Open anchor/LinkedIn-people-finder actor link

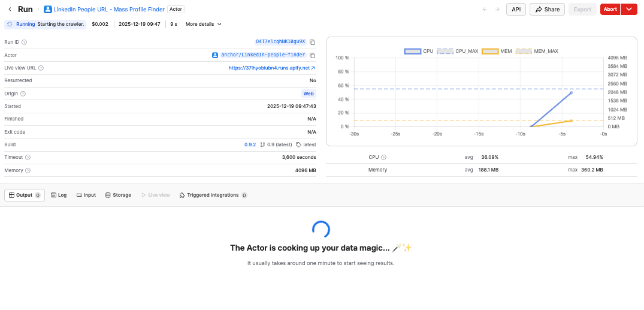pyautogui.click(x=263, y=55)
